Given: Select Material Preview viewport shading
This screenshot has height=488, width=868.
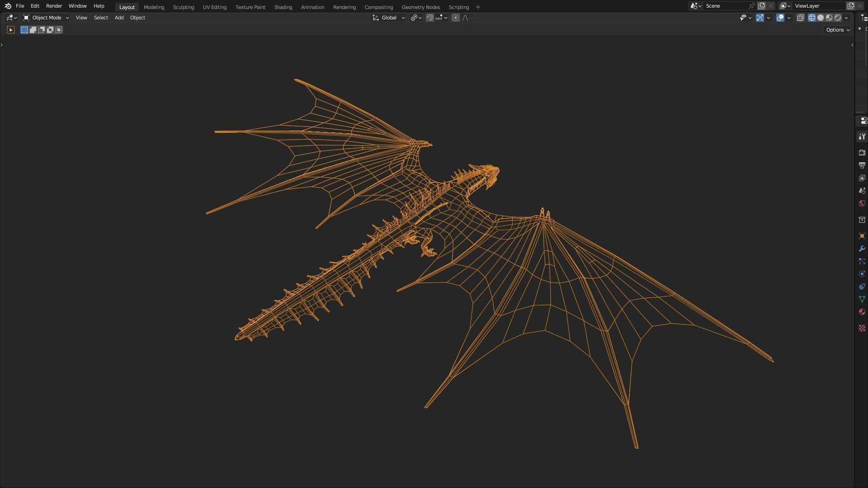Looking at the screenshot, I should point(829,18).
